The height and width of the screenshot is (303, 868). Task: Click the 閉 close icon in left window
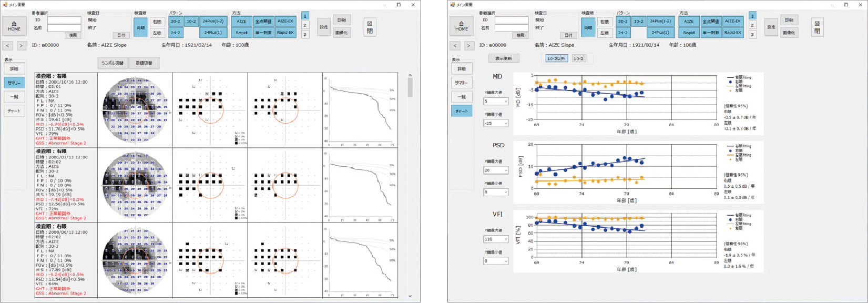pyautogui.click(x=370, y=27)
